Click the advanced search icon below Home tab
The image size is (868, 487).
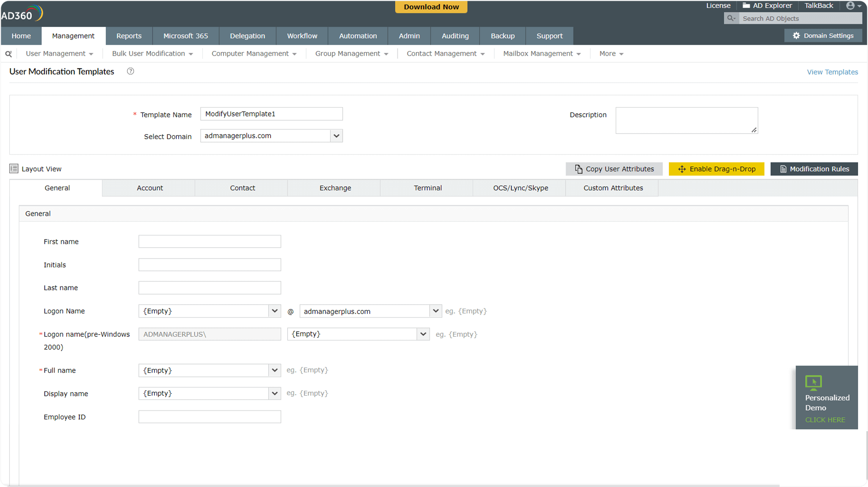click(8, 53)
